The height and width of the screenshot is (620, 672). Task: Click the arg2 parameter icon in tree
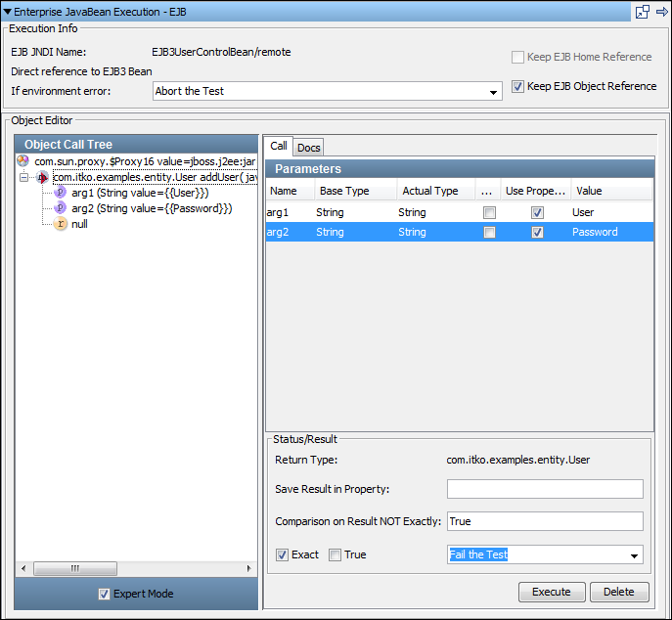61,208
